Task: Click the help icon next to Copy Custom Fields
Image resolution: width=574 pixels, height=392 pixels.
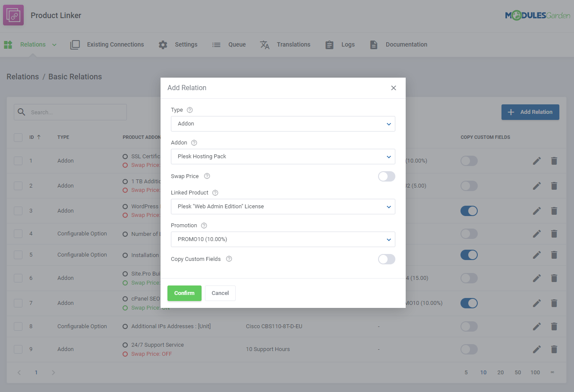Action: 229,259
